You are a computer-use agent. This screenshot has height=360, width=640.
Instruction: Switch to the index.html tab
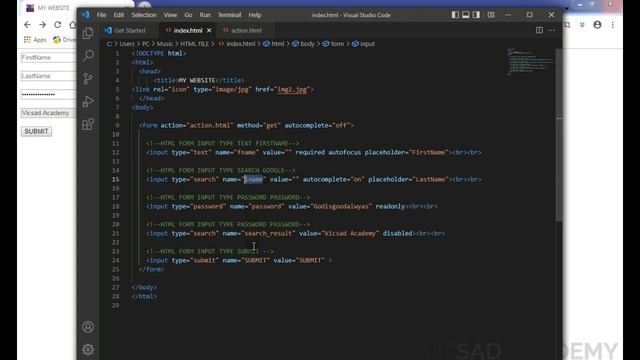tap(188, 30)
